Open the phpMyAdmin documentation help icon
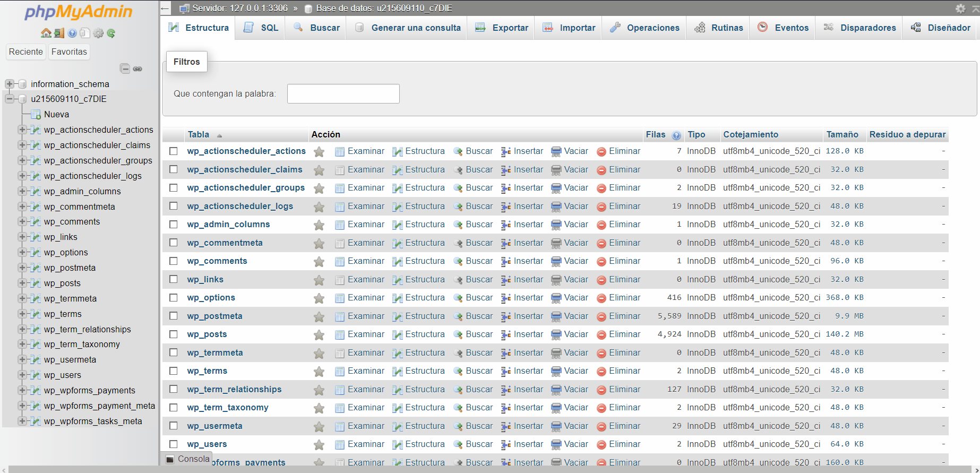Image resolution: width=980 pixels, height=473 pixels. click(x=72, y=33)
